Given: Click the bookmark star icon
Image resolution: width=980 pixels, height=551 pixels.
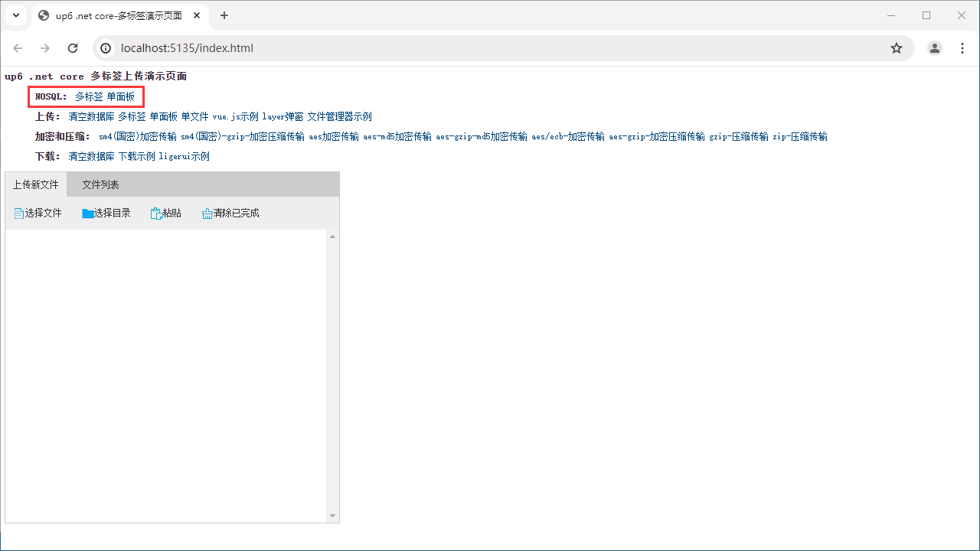Looking at the screenshot, I should click(897, 47).
